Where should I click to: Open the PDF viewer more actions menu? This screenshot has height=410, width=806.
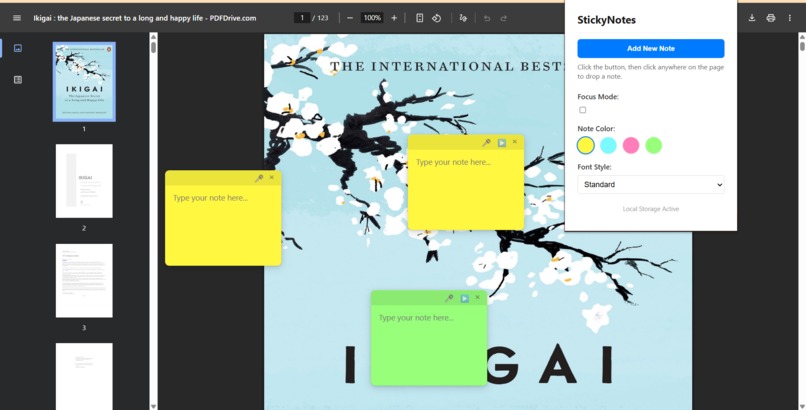point(790,18)
